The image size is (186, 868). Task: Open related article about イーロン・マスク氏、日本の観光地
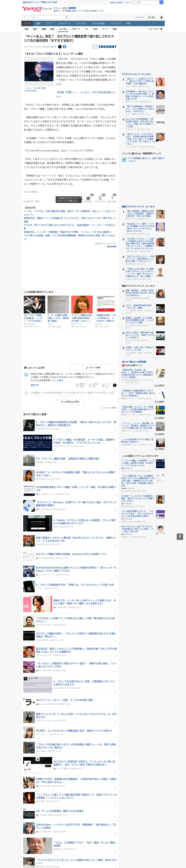point(69,213)
